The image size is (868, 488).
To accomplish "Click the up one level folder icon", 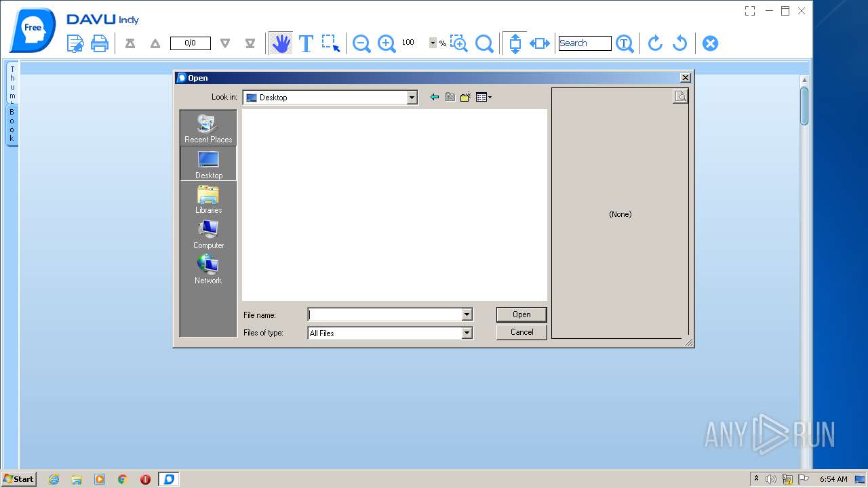I will click(x=450, y=98).
